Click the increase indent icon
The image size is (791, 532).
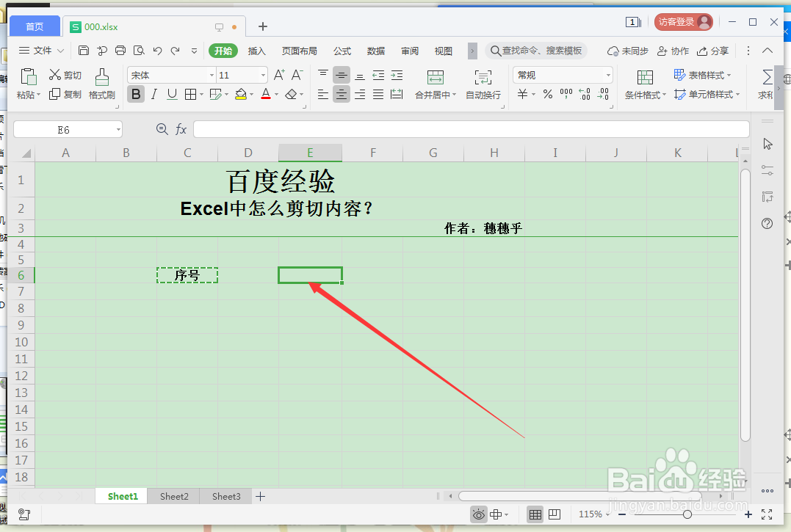(397, 75)
